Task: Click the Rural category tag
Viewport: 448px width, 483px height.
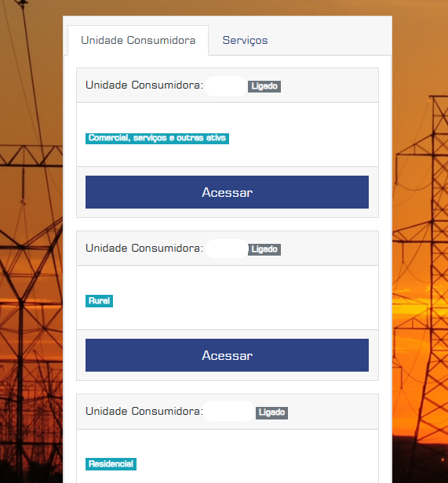Action: [99, 301]
